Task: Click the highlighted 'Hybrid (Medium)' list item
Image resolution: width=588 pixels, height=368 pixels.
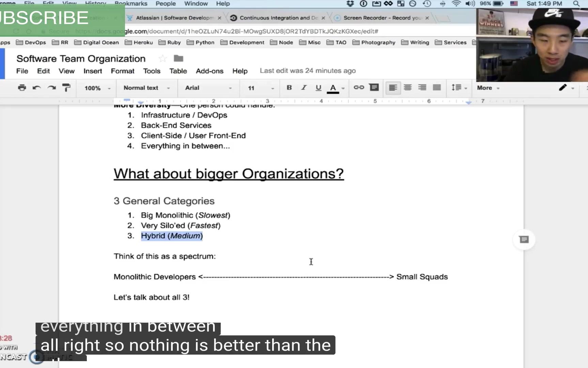Action: 172,236
